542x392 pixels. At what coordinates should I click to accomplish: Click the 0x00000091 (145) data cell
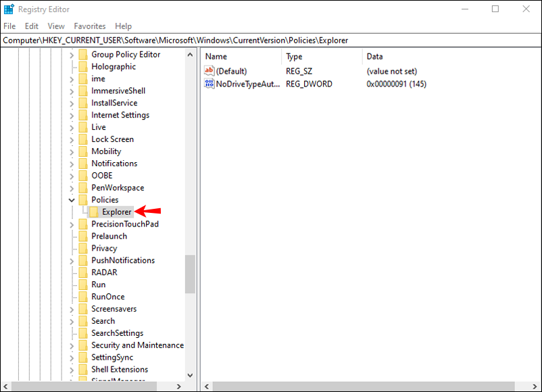397,84
